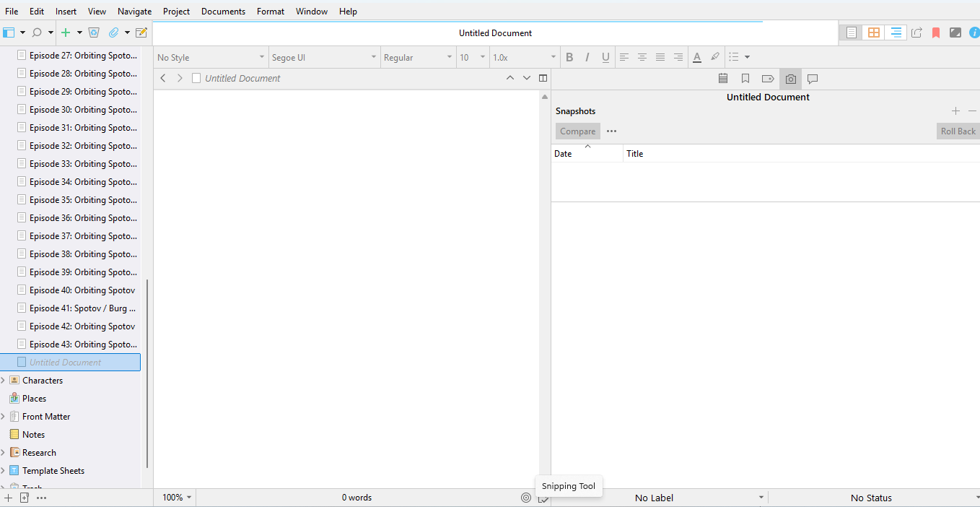Click the Roll Back button
Viewport: 980px width, 507px height.
(x=957, y=131)
